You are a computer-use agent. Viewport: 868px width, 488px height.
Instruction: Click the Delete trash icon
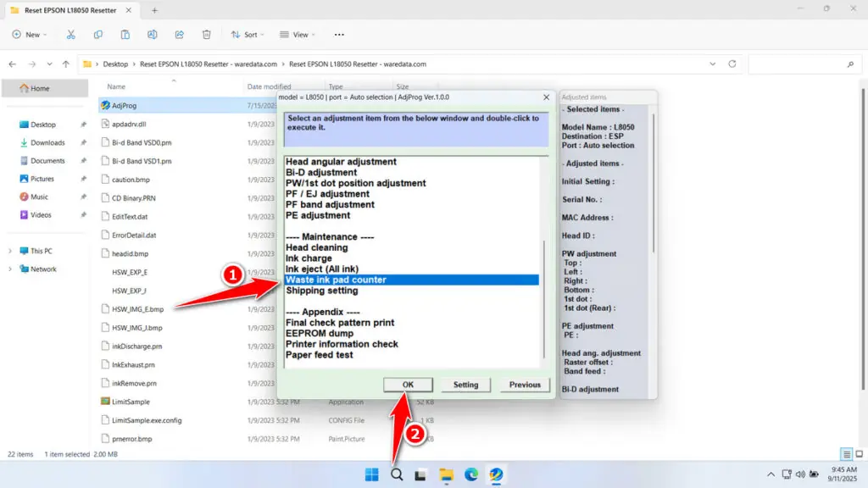click(x=207, y=35)
